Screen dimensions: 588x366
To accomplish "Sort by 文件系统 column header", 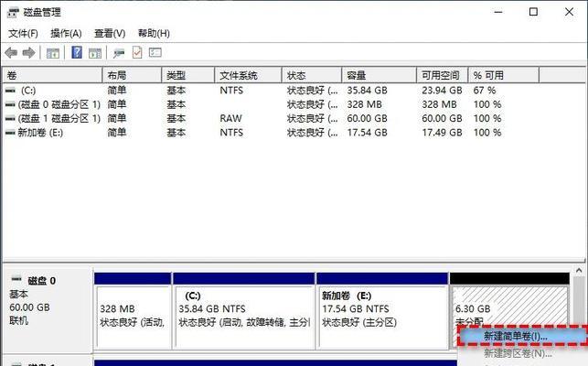I will pyautogui.click(x=248, y=75).
